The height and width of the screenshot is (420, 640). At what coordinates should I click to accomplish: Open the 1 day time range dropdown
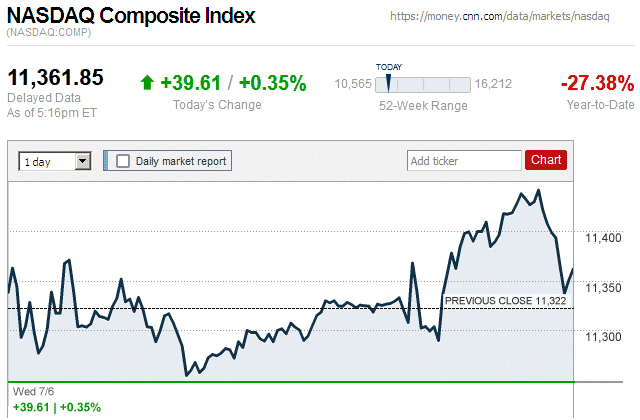coord(55,160)
